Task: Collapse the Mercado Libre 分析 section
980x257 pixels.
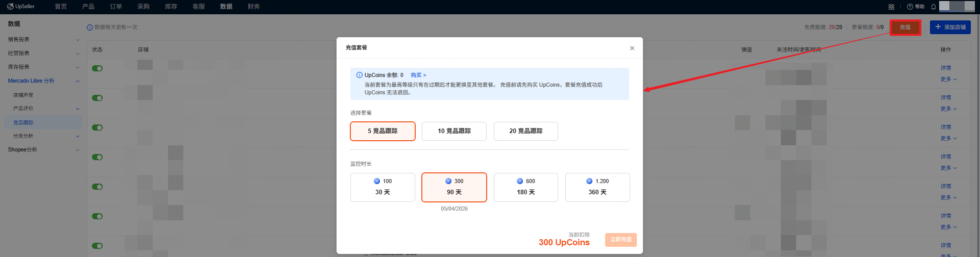Action: click(78, 81)
